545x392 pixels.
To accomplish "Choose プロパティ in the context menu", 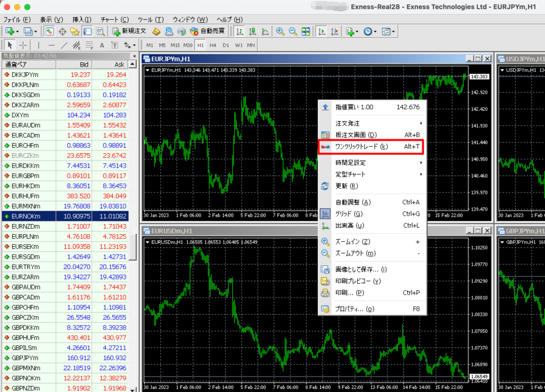I will click(372, 309).
